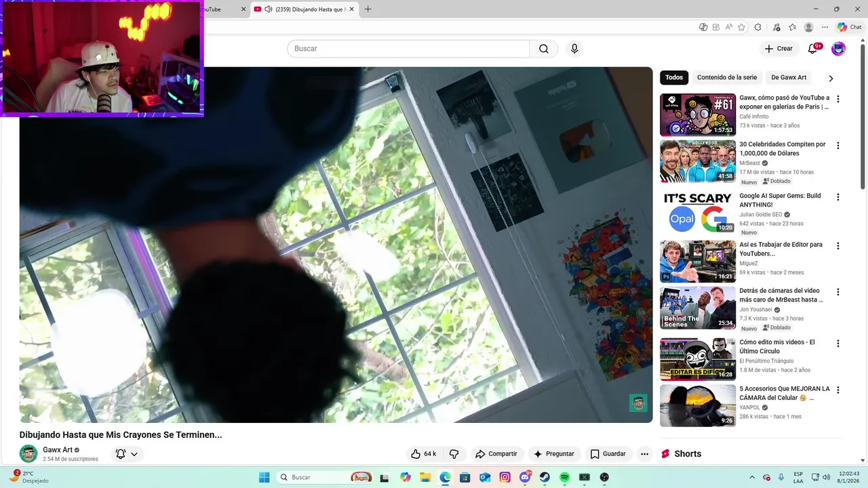This screenshot has width=868, height=488.
Task: Click the page vertical scrollbar
Action: [863, 115]
